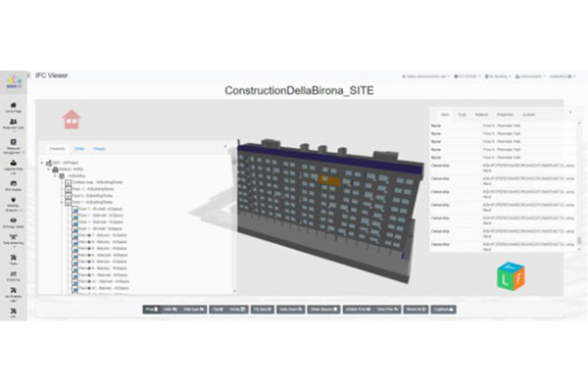Select the System tab in right panel

pyautogui.click(x=529, y=115)
